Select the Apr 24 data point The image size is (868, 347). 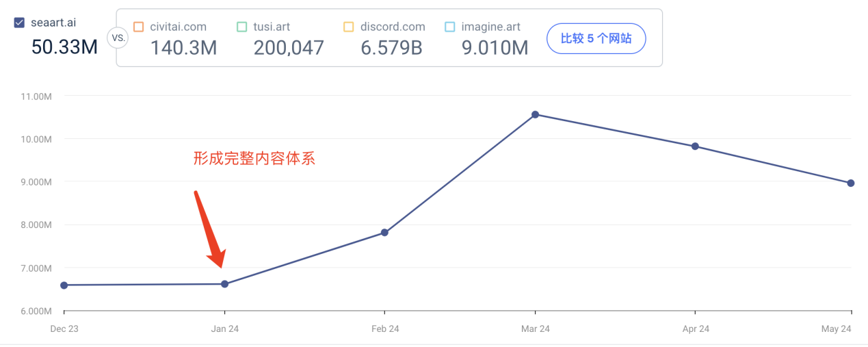[x=695, y=146]
